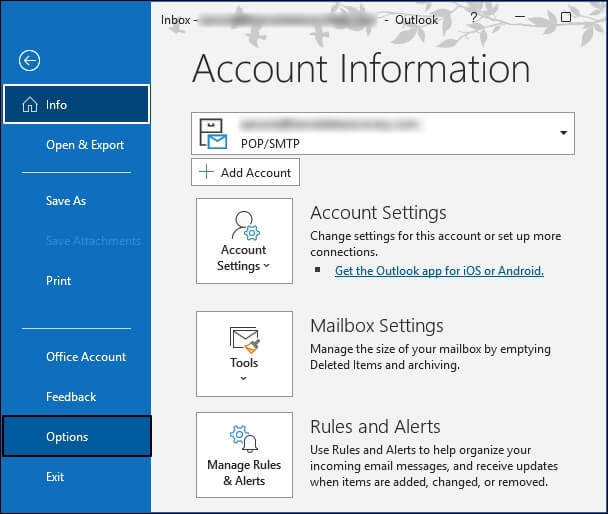608x514 pixels.
Task: Click the Rules and Alerts heading text
Action: click(x=375, y=426)
